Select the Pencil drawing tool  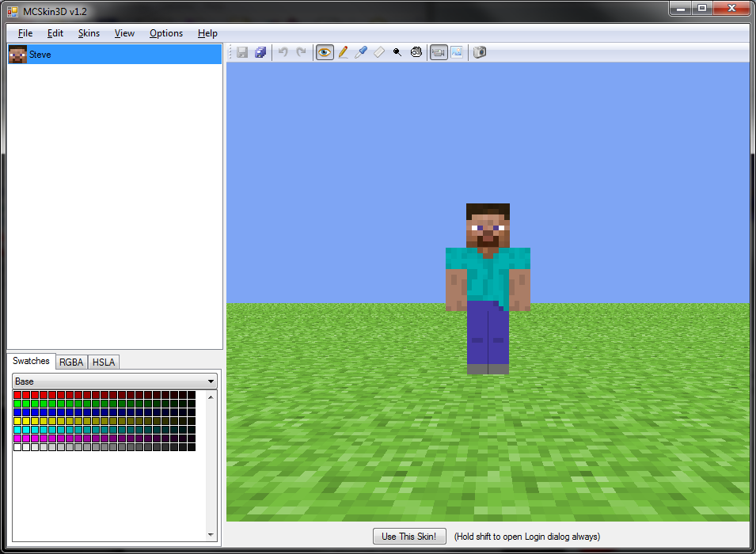(x=343, y=52)
